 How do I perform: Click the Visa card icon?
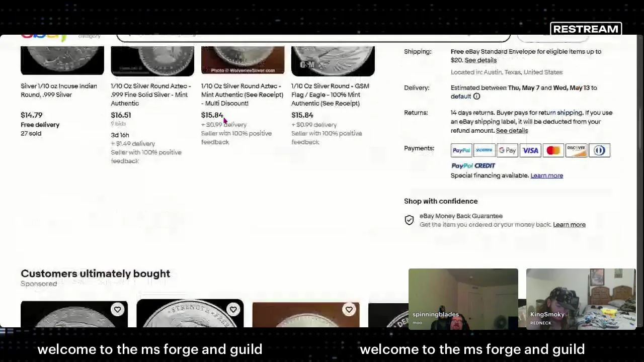point(530,150)
